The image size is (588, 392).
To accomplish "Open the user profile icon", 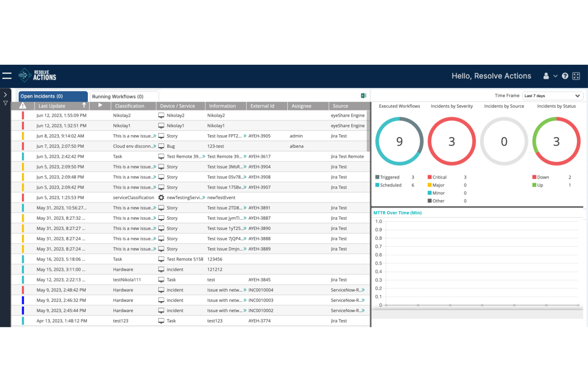I will (x=546, y=76).
